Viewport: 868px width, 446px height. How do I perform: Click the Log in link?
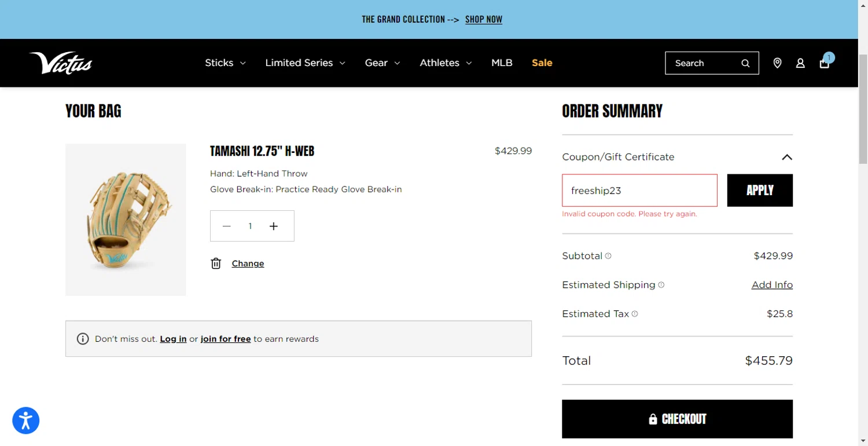pyautogui.click(x=173, y=339)
